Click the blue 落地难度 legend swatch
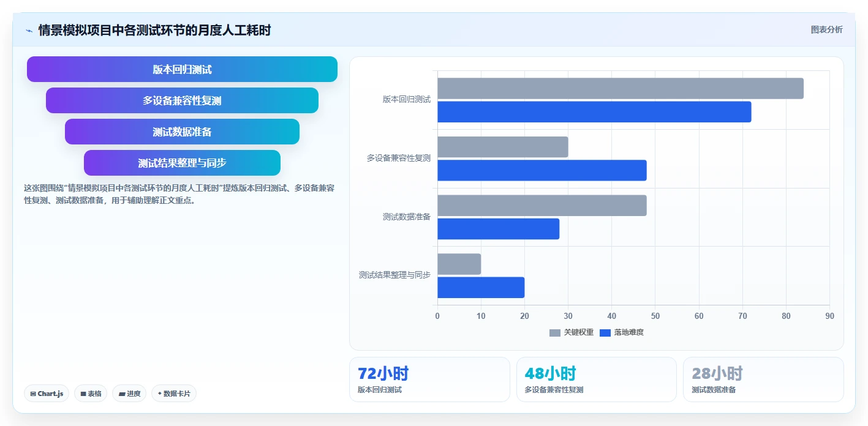The image size is (868, 426). tap(605, 332)
